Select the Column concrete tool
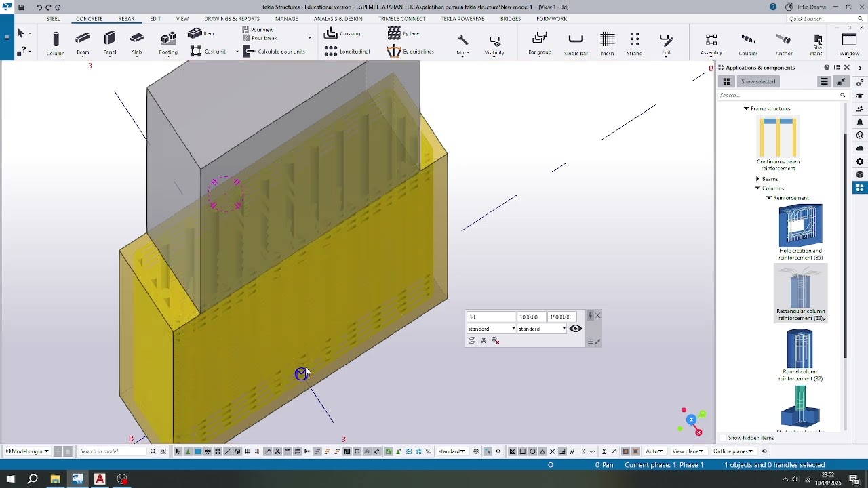 56,43
